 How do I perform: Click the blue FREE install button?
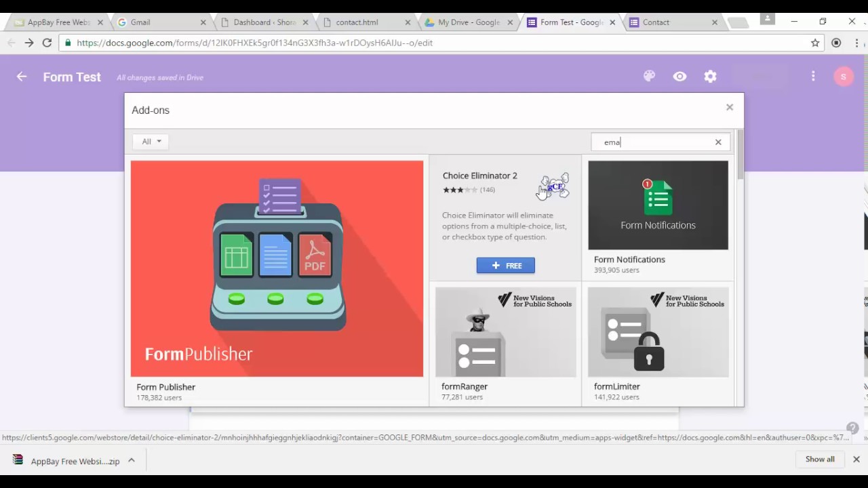pos(505,266)
